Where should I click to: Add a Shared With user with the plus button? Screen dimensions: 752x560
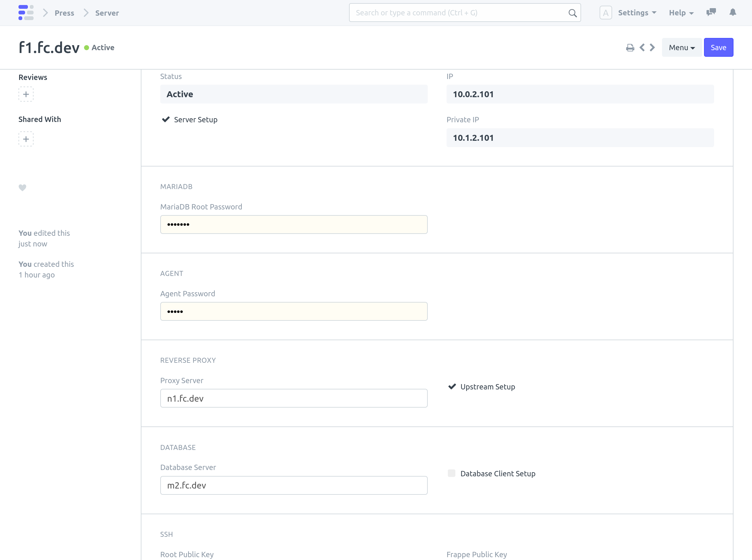(26, 139)
